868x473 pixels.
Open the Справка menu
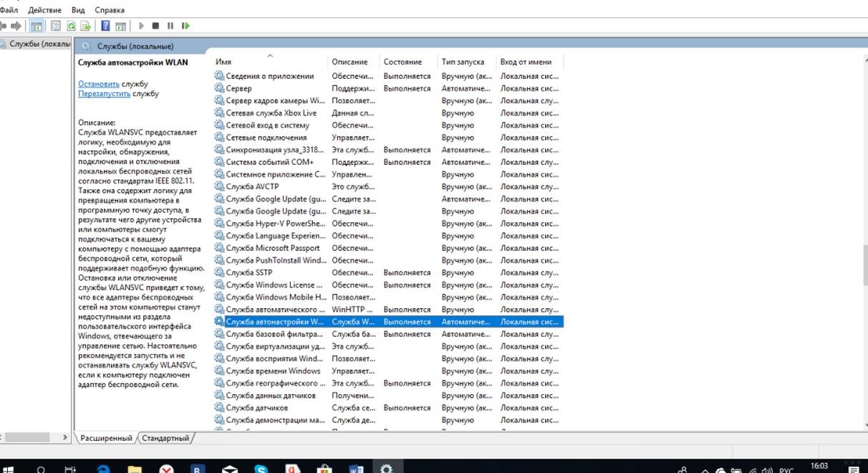[110, 10]
